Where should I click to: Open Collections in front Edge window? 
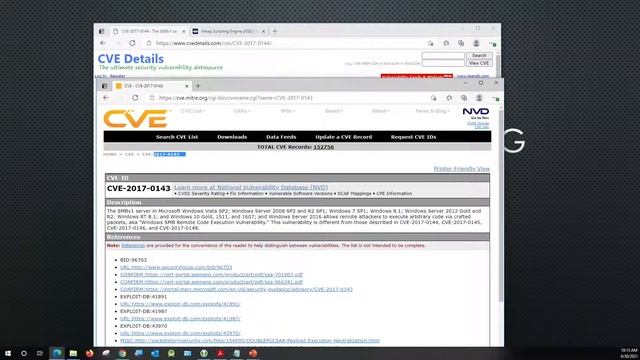(464, 98)
